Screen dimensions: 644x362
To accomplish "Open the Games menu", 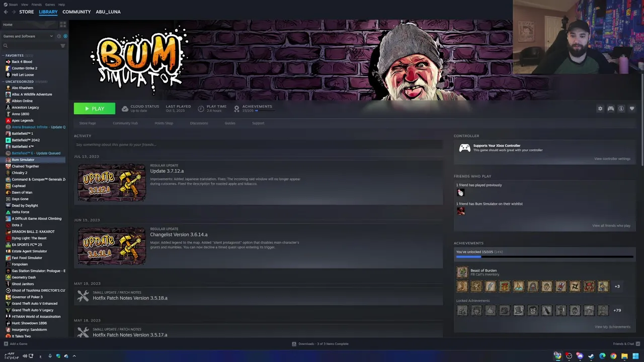I will pos(50,5).
